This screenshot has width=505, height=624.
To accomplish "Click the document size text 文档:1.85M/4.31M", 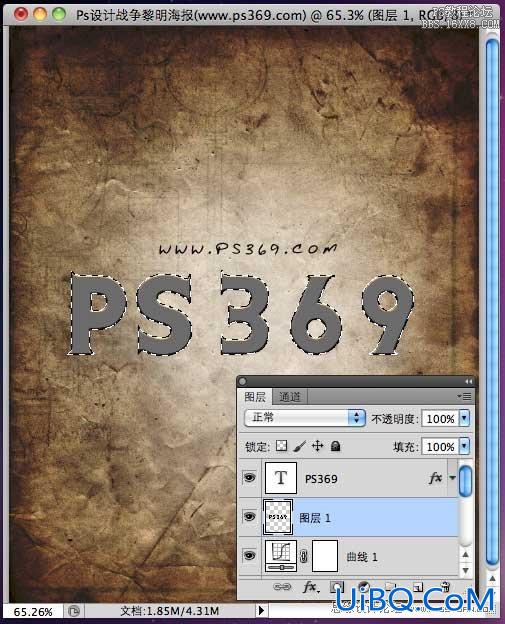I will click(170, 611).
